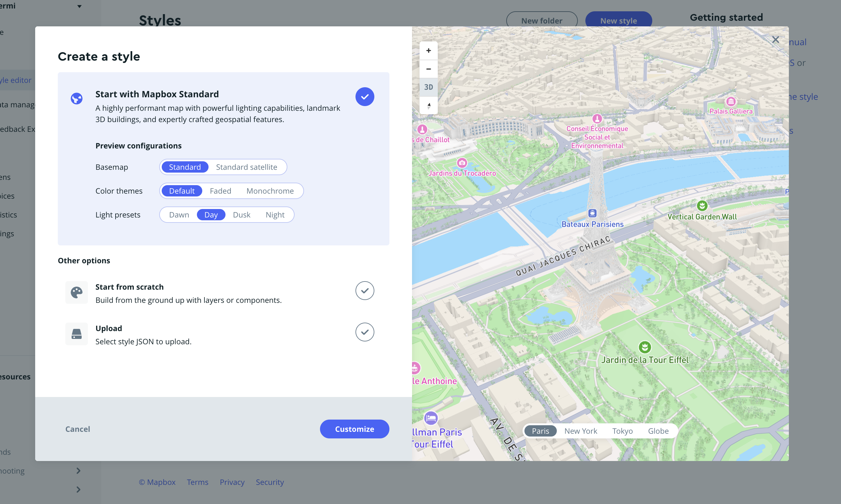This screenshot has width=841, height=504.
Task: Open the account dropdown arrow
Action: pos(79,7)
